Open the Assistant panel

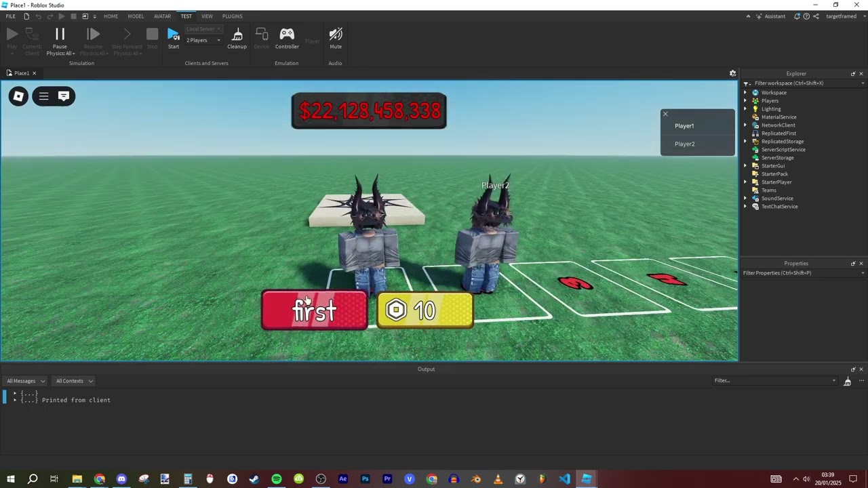(770, 16)
